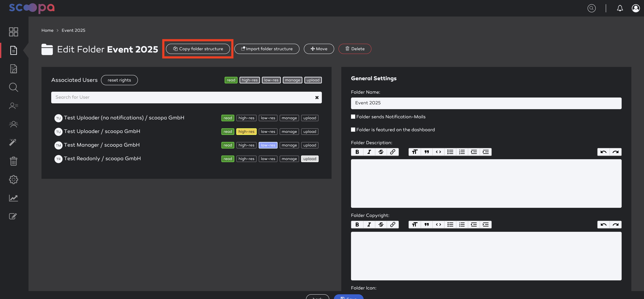Clear the Search for User field

coord(317,97)
